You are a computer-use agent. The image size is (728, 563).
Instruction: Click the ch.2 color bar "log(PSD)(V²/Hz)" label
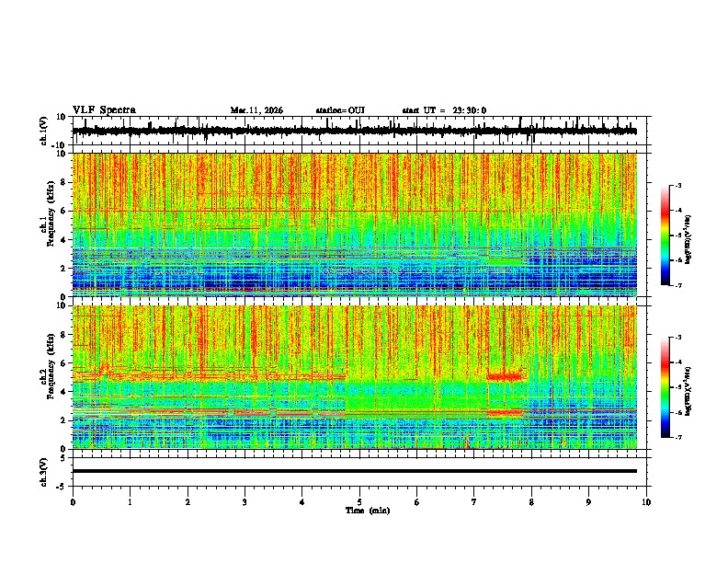tap(688, 391)
